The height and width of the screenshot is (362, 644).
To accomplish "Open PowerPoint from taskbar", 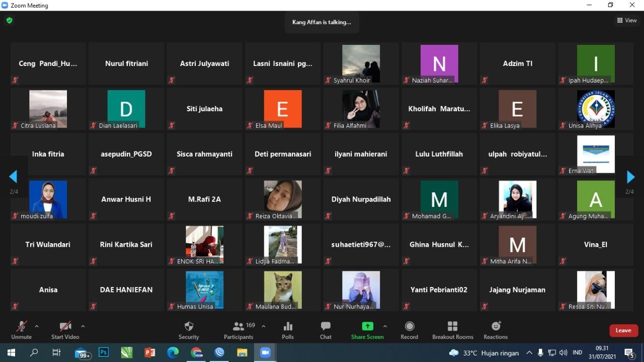I will click(150, 352).
